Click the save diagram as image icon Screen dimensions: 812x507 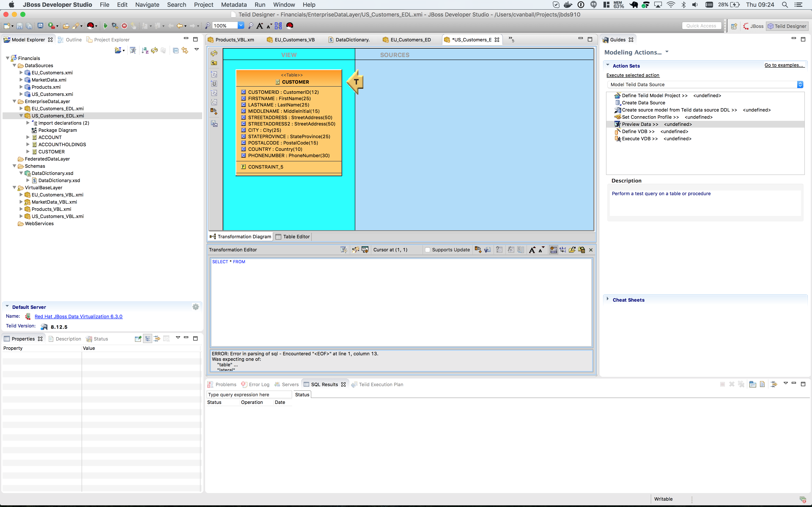pyautogui.click(x=214, y=123)
